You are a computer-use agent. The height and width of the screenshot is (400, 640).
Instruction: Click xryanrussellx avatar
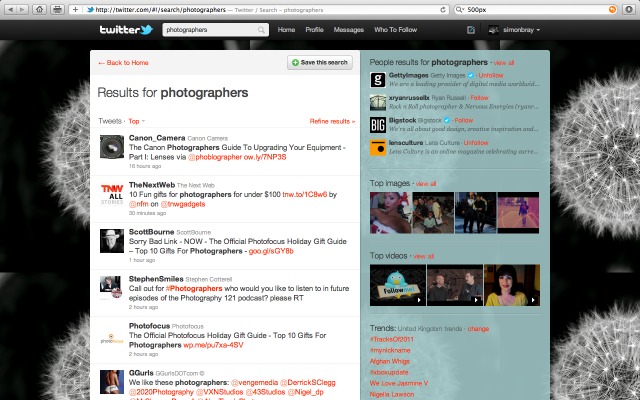pyautogui.click(x=378, y=102)
